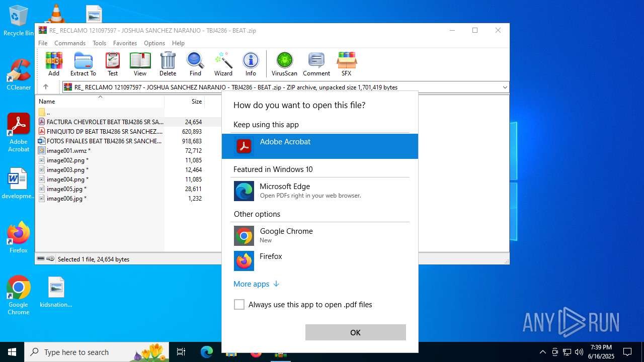Image resolution: width=644 pixels, height=362 pixels.
Task: Open the Find tool
Action: pyautogui.click(x=195, y=64)
